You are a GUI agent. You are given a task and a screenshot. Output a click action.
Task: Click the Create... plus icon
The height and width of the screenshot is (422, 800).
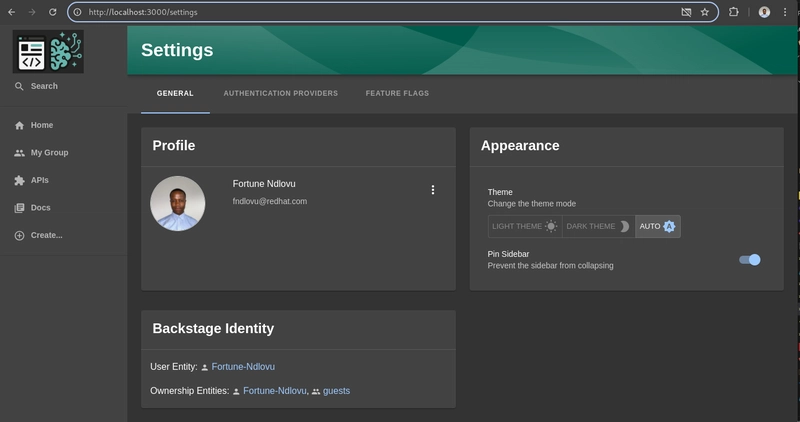tap(19, 235)
